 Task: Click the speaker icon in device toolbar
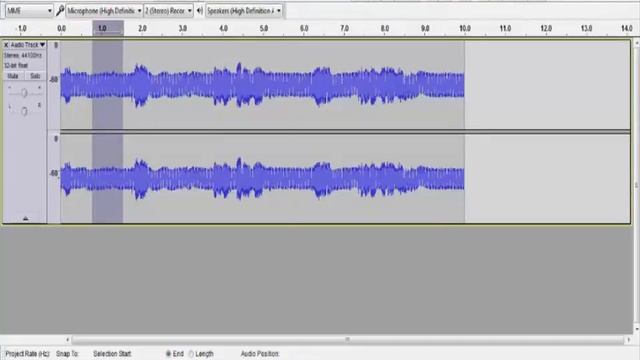point(200,11)
